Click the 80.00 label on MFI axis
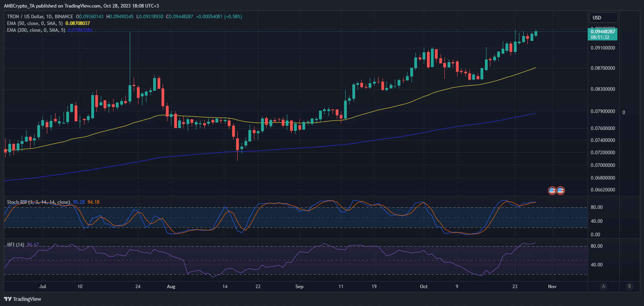This screenshot has height=306, width=644. [596, 246]
